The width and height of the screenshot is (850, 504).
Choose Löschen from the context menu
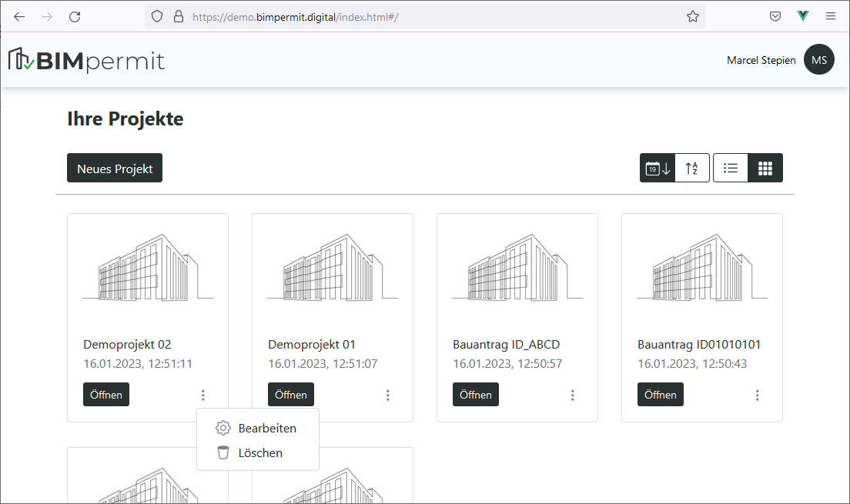click(x=257, y=452)
